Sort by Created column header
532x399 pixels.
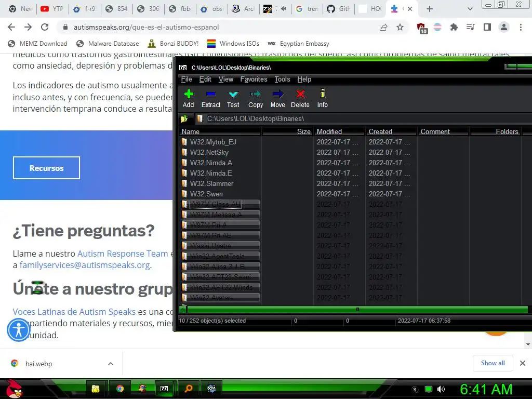pyautogui.click(x=391, y=131)
